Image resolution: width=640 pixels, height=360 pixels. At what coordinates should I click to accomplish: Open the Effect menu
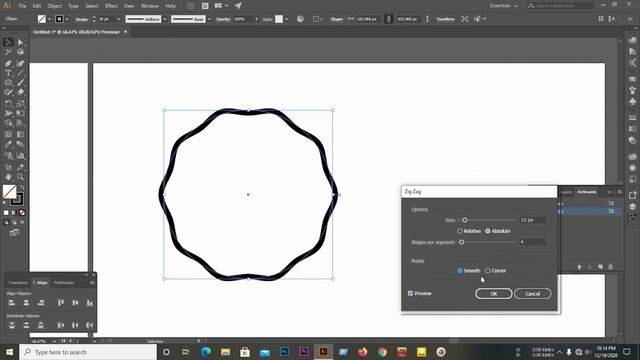pos(111,6)
